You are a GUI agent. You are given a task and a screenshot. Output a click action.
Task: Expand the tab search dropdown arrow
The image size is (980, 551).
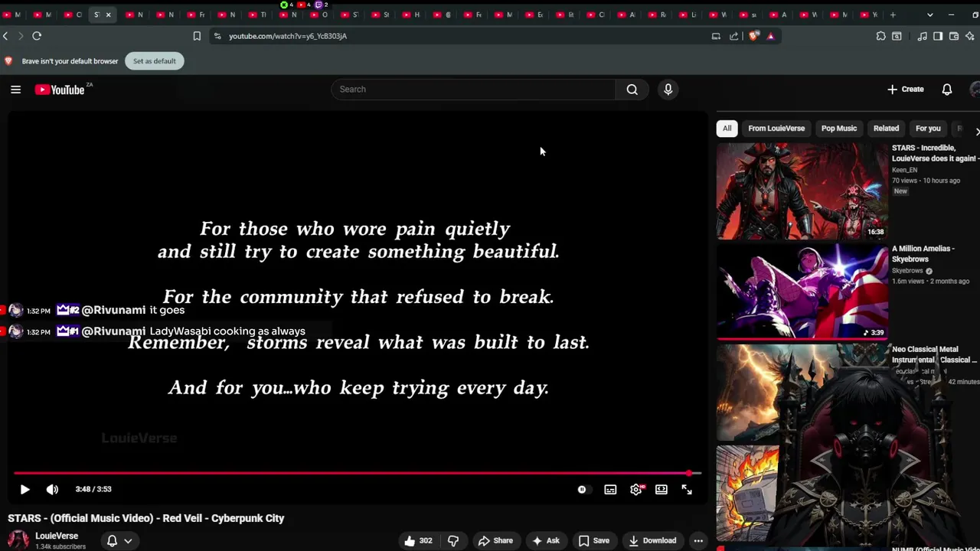click(929, 15)
